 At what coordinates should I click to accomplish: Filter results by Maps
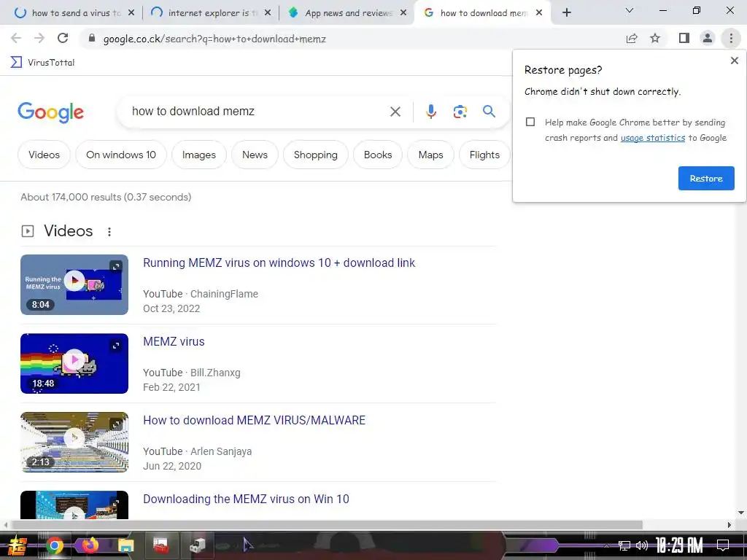click(x=430, y=155)
